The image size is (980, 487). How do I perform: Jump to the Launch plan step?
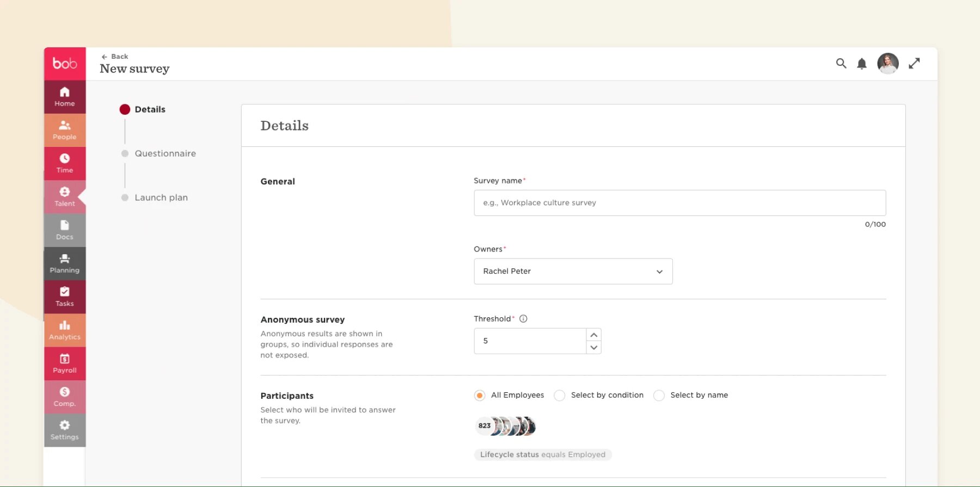161,198
